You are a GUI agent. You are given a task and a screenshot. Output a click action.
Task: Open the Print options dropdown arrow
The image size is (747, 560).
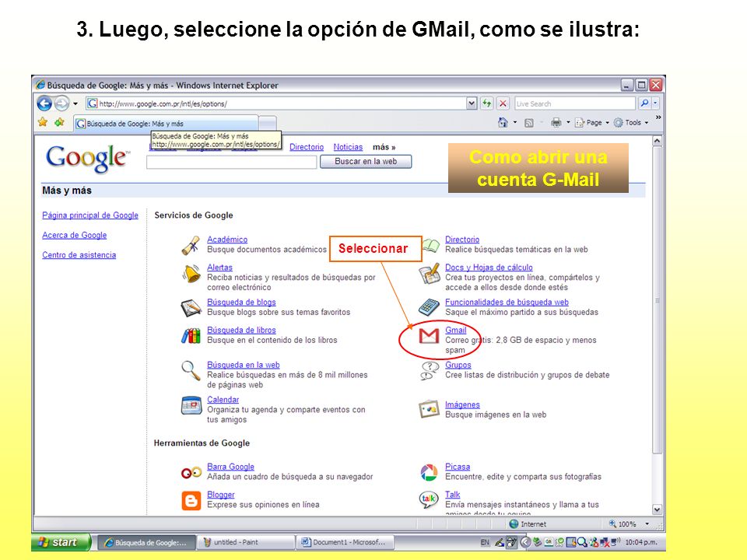pyautogui.click(x=568, y=122)
